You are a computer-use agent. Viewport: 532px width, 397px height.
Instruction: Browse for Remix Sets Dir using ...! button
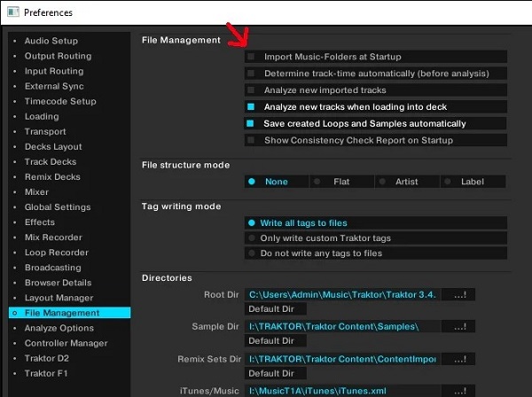pos(459,359)
